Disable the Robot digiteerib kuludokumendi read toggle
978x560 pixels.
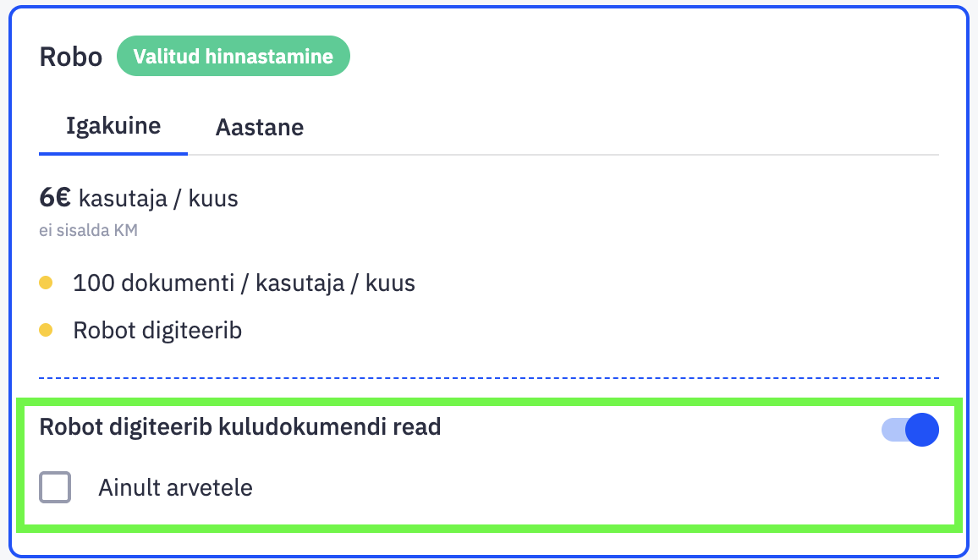[x=909, y=431]
